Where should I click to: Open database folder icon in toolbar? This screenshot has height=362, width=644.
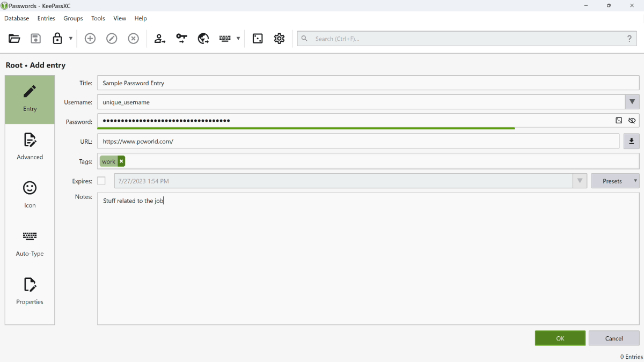(x=14, y=39)
